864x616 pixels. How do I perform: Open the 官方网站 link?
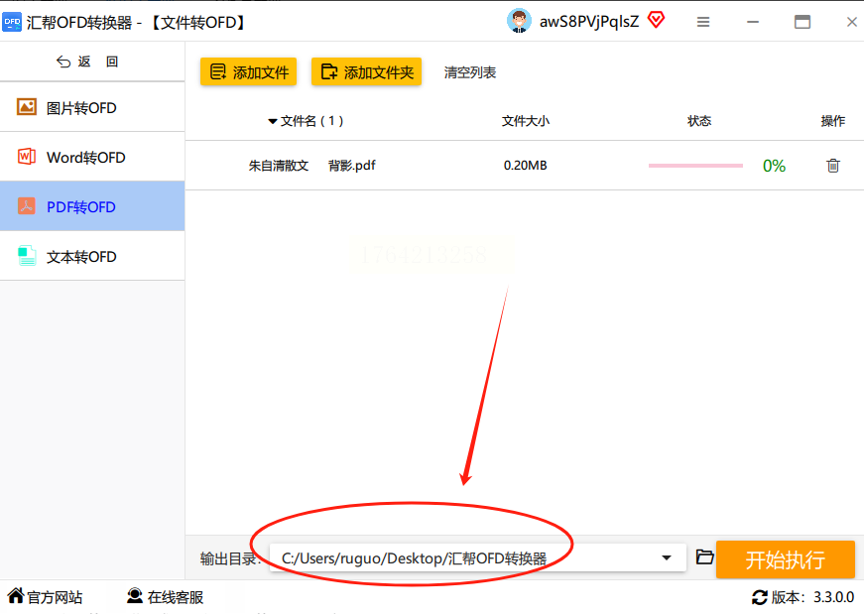pos(46,597)
